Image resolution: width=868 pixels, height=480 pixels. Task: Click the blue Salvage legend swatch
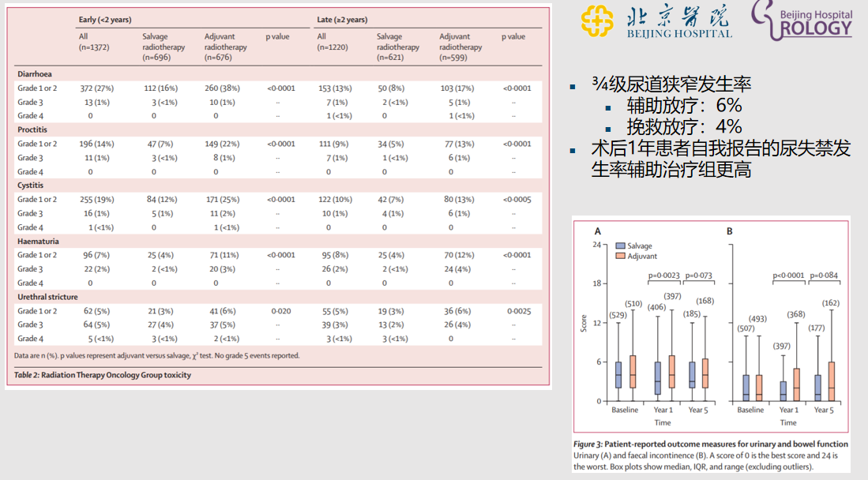click(x=621, y=246)
